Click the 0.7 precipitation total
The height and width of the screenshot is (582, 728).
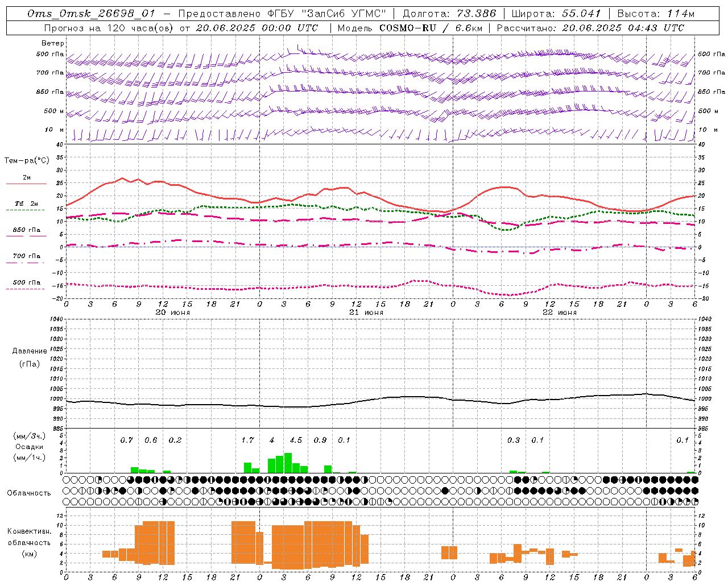[x=126, y=440]
